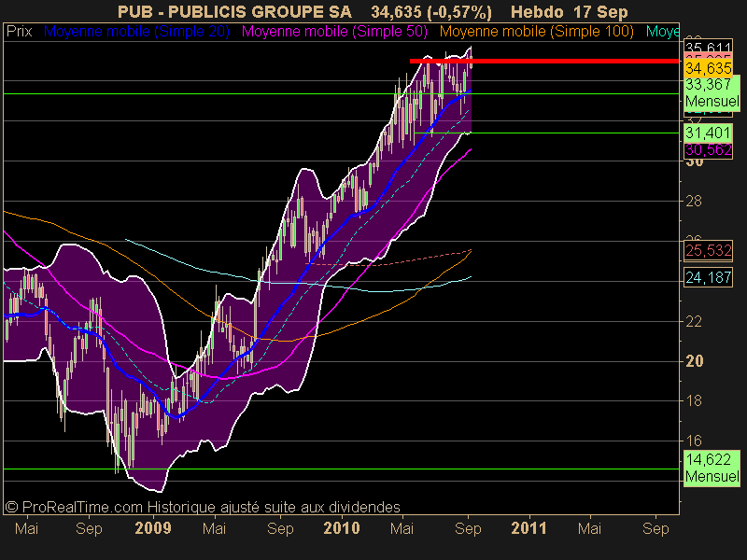Screen dimensions: 747x560
Task: Click the 18 price axis tick
Action: click(x=694, y=401)
